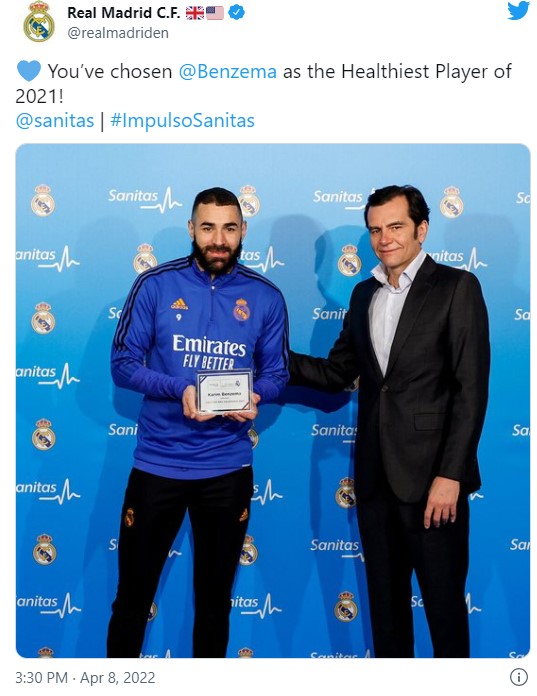
Task: Click the adidas logo on the jacket
Action: [x=179, y=304]
